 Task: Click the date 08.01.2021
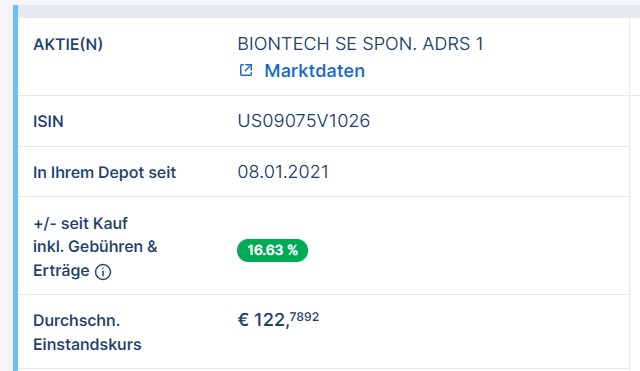pos(283,172)
